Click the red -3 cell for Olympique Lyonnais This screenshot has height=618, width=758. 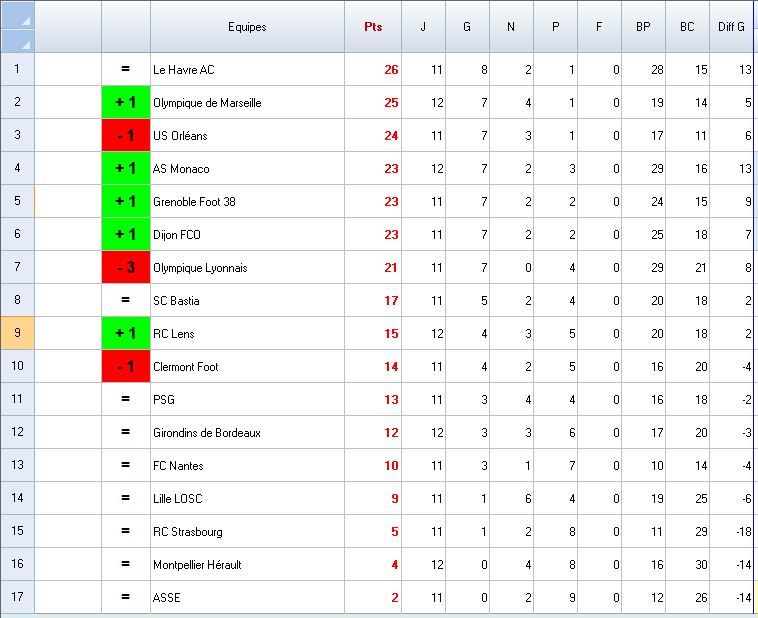point(126,268)
